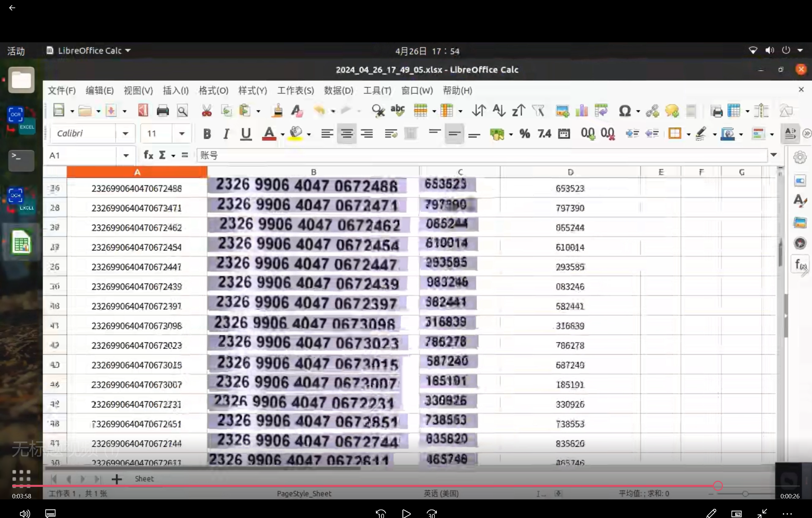Viewport: 812px width, 518px height.
Task: Toggle align right
Action: tap(367, 134)
